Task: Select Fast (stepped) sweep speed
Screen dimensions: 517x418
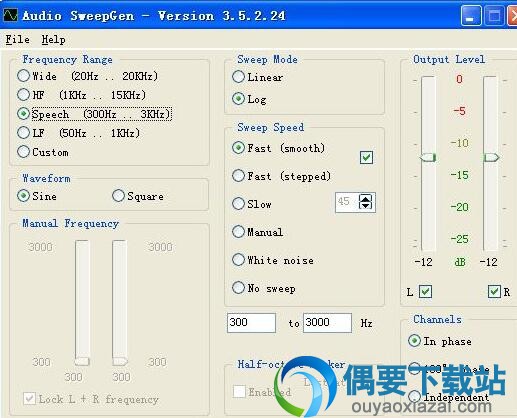Action: pyautogui.click(x=281, y=176)
